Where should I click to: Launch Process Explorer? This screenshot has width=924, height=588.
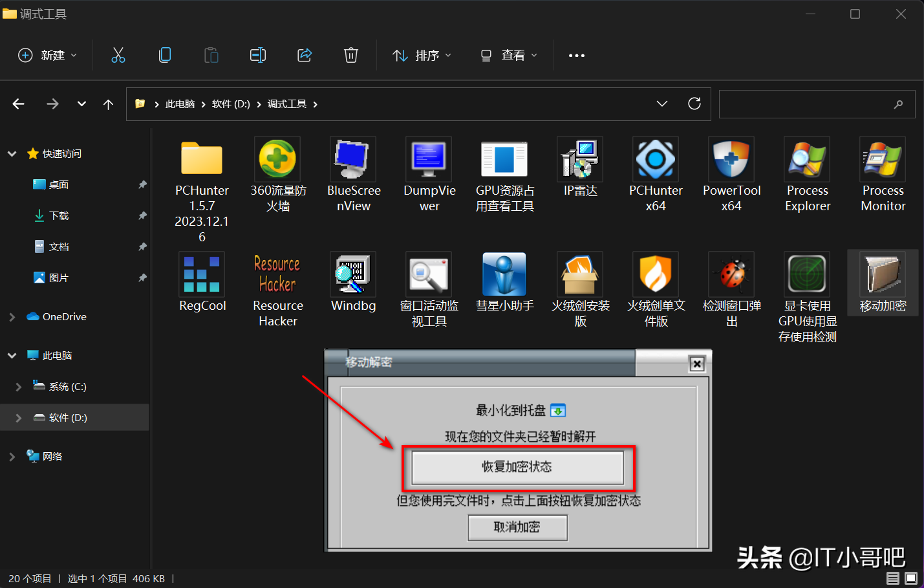coord(807,158)
